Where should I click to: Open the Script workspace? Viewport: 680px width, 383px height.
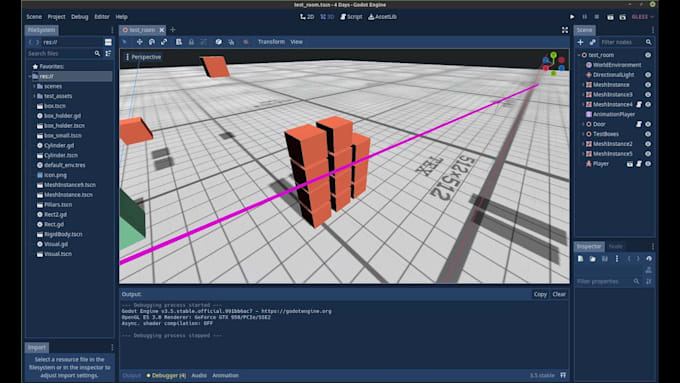pos(351,17)
